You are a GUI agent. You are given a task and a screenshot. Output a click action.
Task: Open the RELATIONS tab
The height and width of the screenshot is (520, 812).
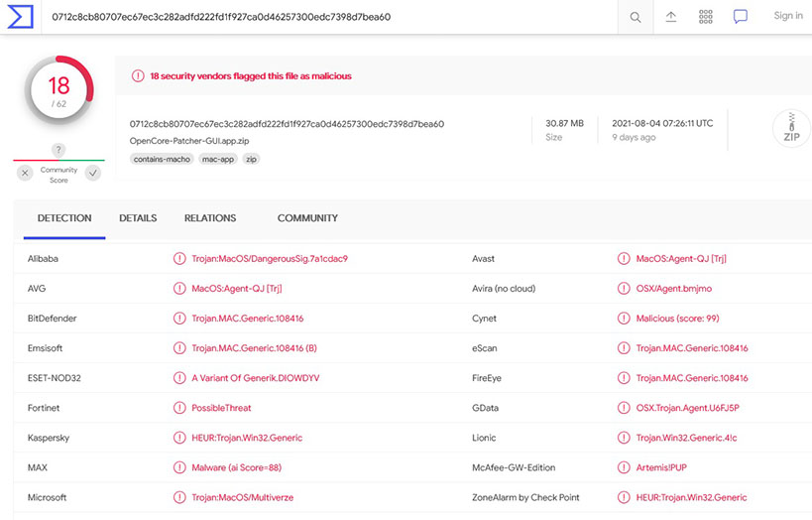(210, 218)
